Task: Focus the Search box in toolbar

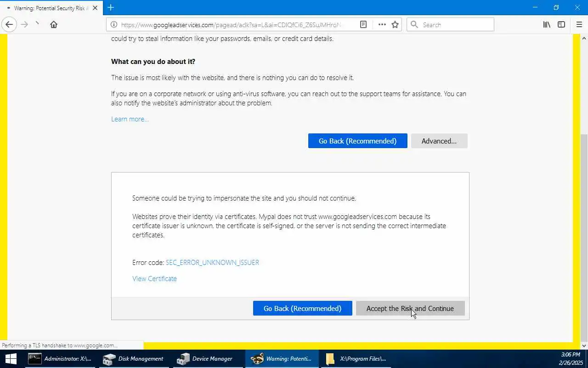Action: tap(450, 25)
